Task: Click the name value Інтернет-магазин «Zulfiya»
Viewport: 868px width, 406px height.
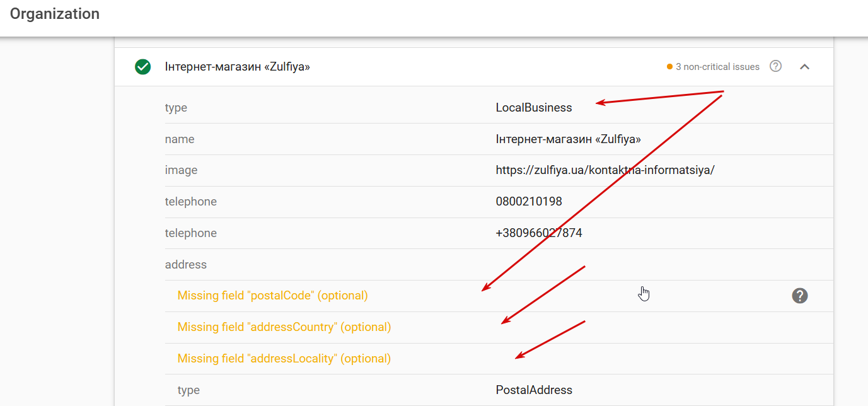Action: [568, 139]
